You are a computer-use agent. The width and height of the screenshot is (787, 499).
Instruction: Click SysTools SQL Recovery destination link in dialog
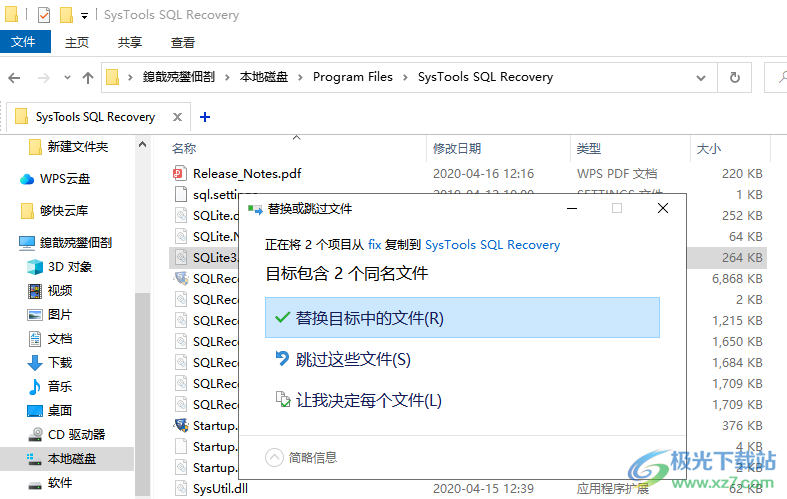[x=492, y=244]
